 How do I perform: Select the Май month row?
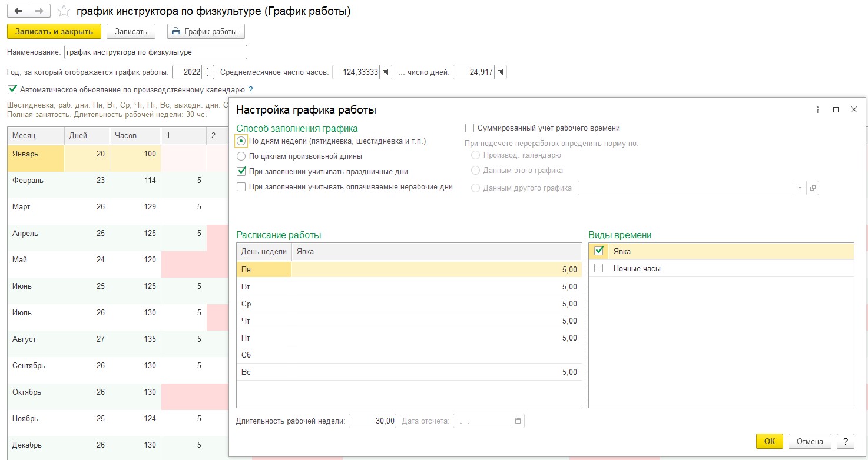[118, 264]
